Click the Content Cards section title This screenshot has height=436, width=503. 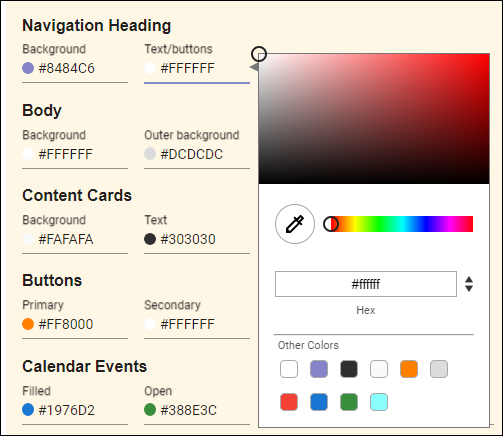77,195
